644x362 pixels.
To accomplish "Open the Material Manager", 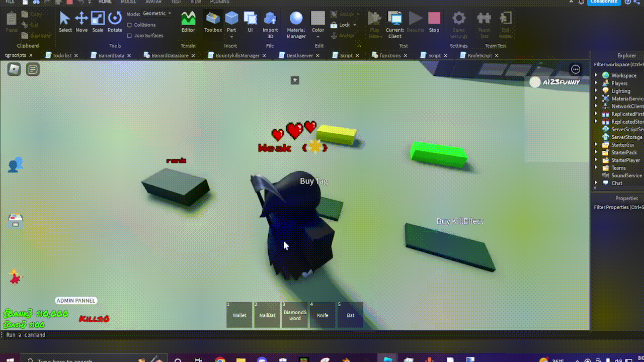I will pyautogui.click(x=296, y=25).
